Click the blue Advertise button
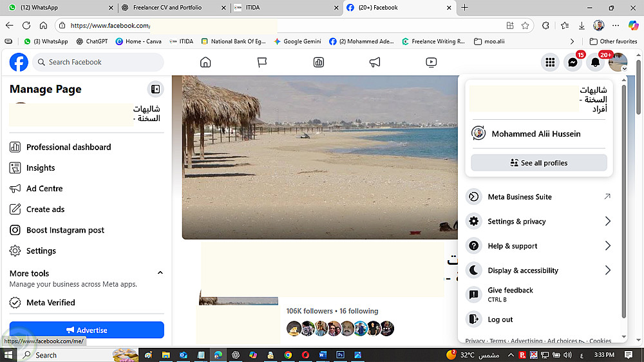Viewport: 644px width, 362px height. [x=87, y=330]
